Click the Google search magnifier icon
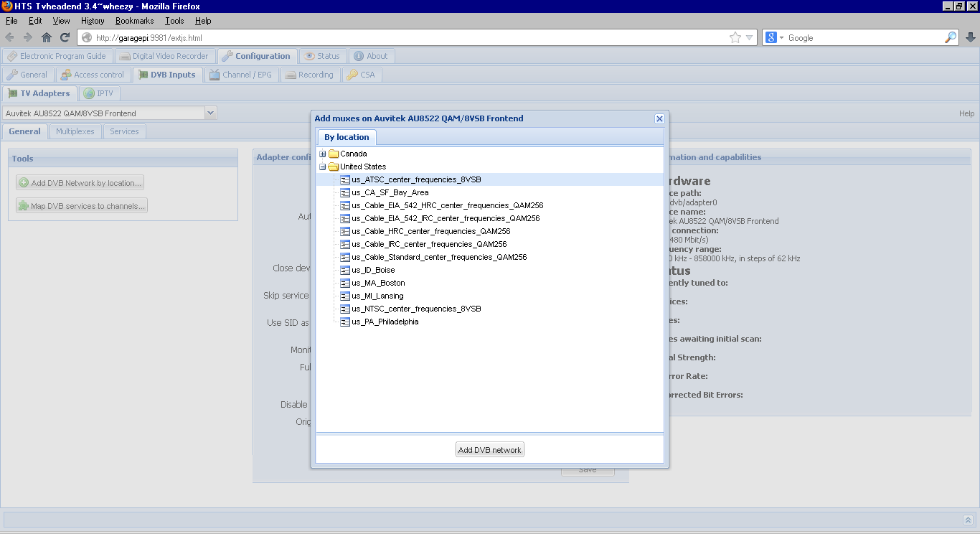The width and height of the screenshot is (980, 534). [x=950, y=37]
